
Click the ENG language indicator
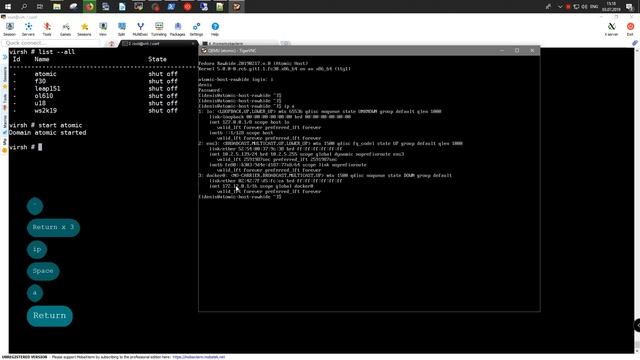point(594,7)
